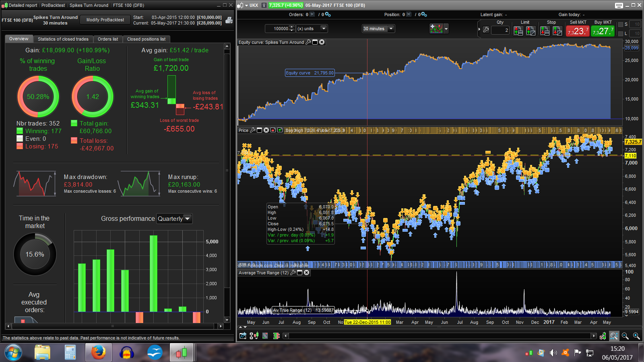
Task: Click the Orders settings gear icon
Action: (328, 14)
